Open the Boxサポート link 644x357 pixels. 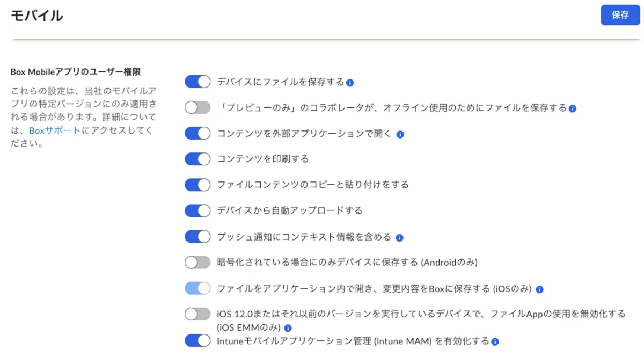tap(55, 130)
